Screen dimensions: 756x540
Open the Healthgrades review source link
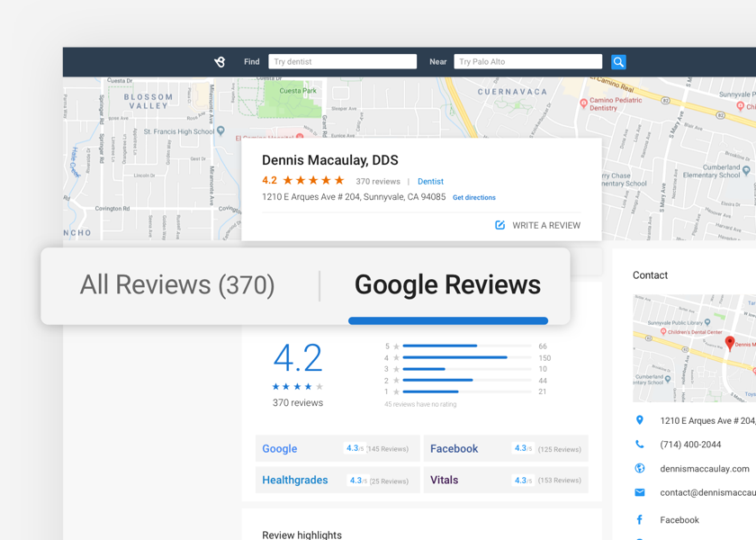tap(295, 480)
